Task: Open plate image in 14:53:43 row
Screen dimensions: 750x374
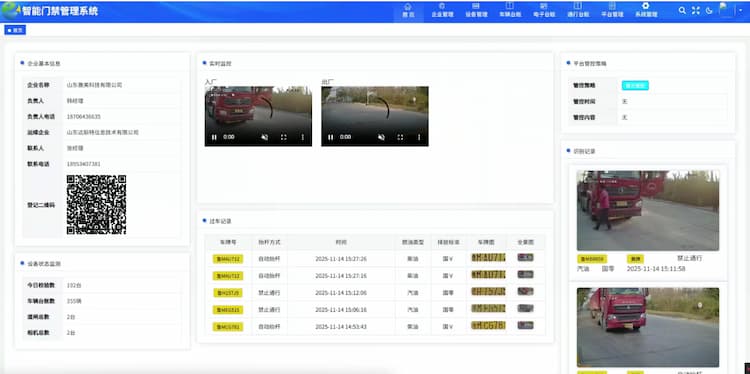Action: 488,326
